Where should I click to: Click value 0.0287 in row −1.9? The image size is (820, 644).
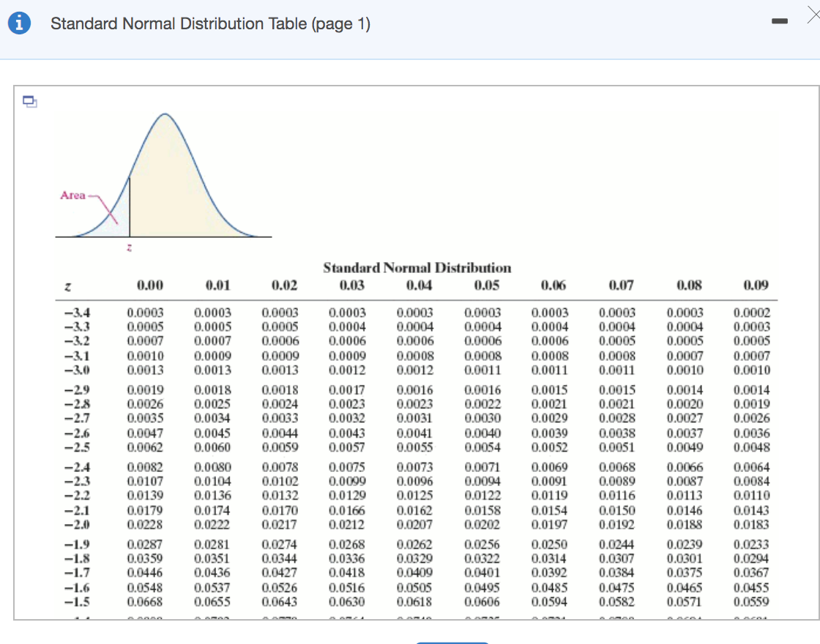pos(145,544)
